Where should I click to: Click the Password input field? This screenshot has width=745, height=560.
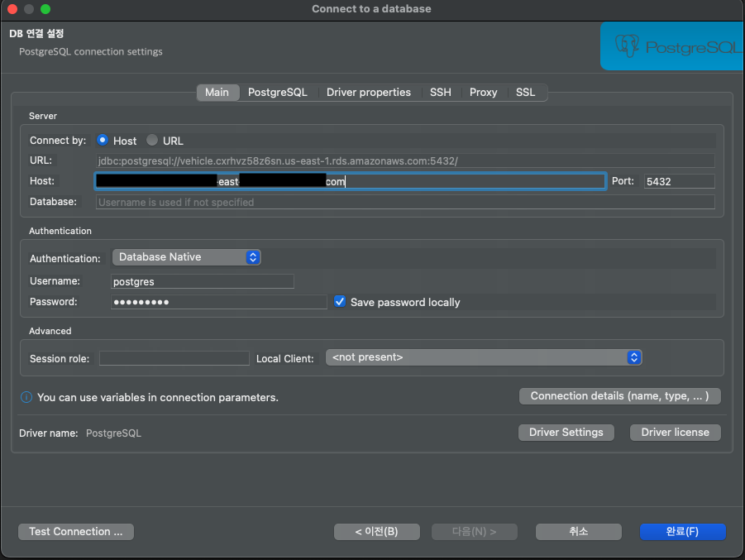coord(219,302)
